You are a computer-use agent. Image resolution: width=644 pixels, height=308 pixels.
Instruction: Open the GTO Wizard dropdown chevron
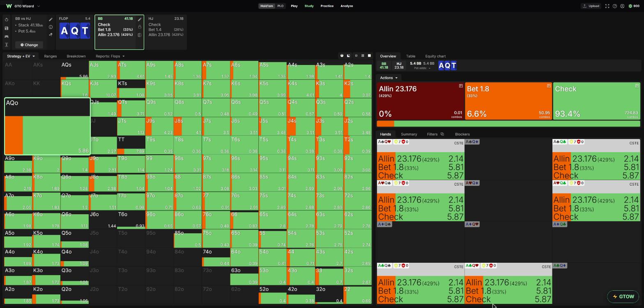point(39,6)
